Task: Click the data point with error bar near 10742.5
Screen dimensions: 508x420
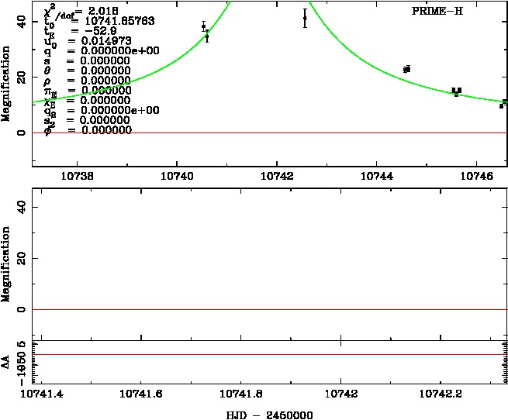Action: (x=305, y=18)
